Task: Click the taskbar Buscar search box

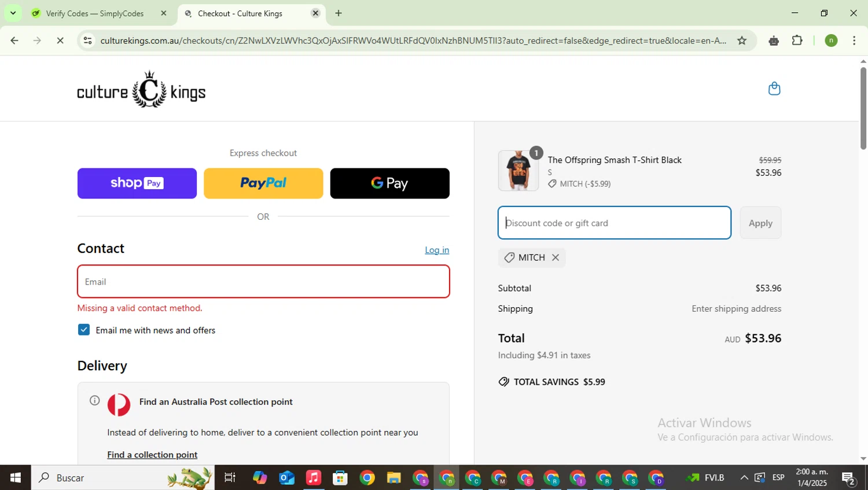Action: tap(123, 478)
